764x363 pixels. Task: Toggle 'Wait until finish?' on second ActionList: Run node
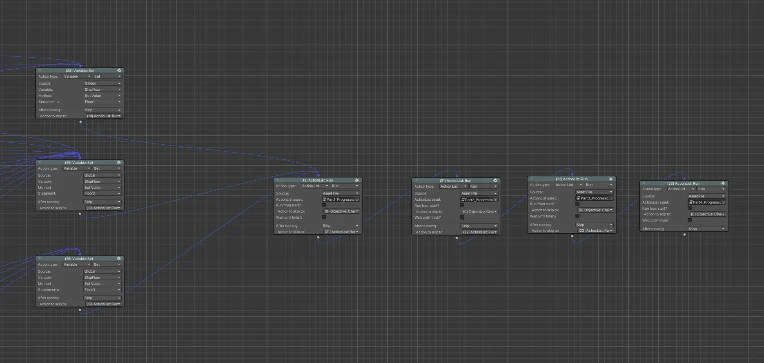click(462, 217)
